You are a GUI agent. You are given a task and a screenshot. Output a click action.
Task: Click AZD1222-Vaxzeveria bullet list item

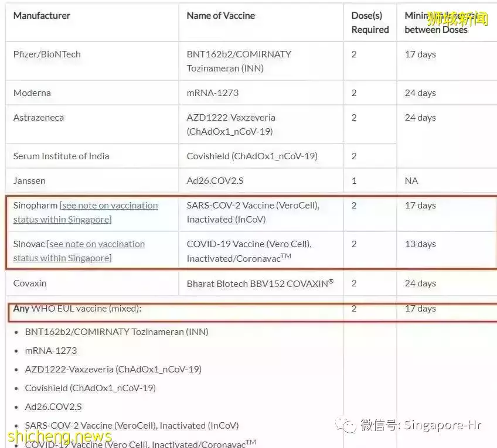(x=113, y=369)
